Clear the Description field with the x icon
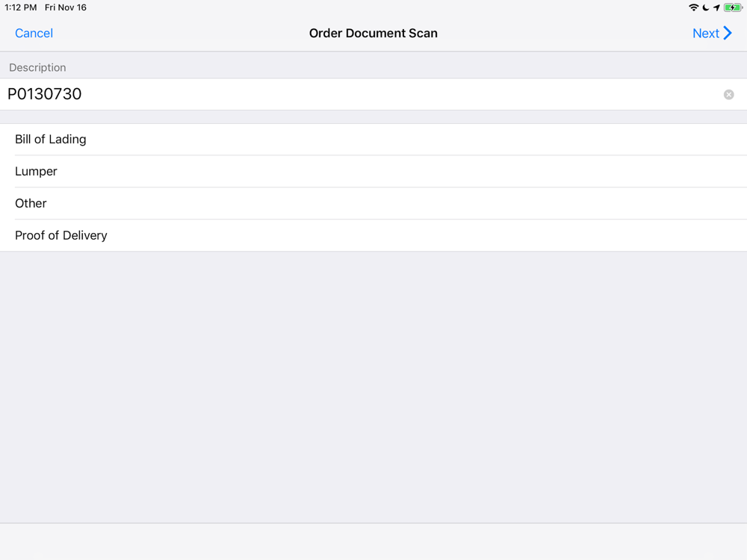Viewport: 747px width, 560px height. tap(729, 95)
